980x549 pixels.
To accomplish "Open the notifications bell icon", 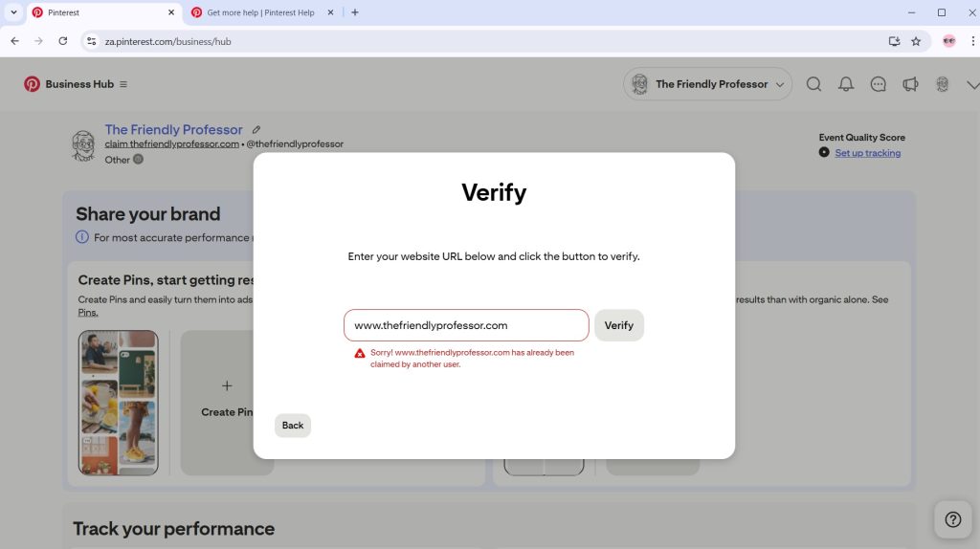I will coord(846,84).
